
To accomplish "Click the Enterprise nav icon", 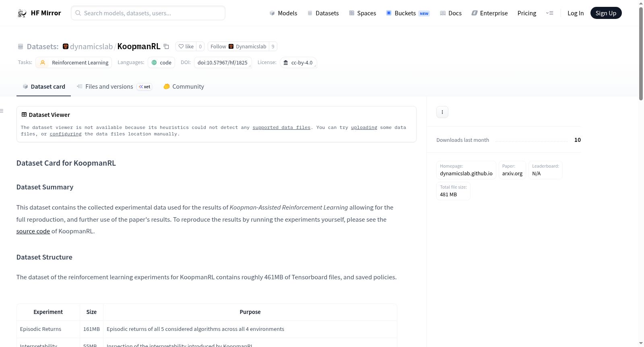I will click(475, 13).
